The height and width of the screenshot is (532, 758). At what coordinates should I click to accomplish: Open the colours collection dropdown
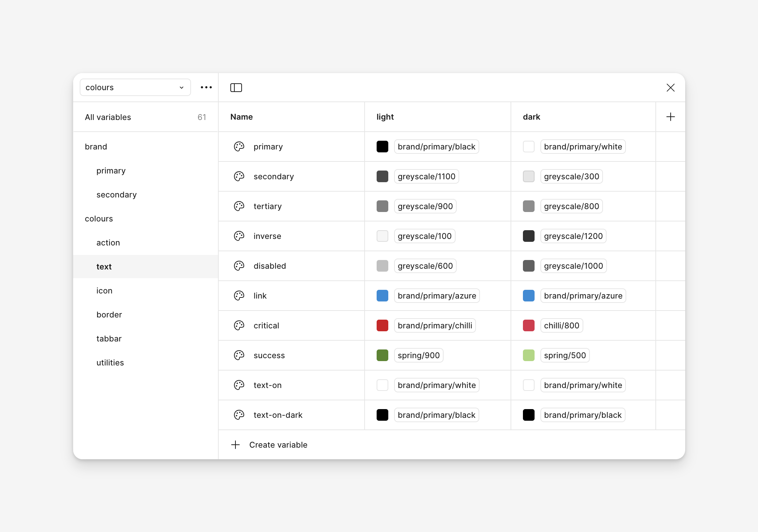(135, 87)
